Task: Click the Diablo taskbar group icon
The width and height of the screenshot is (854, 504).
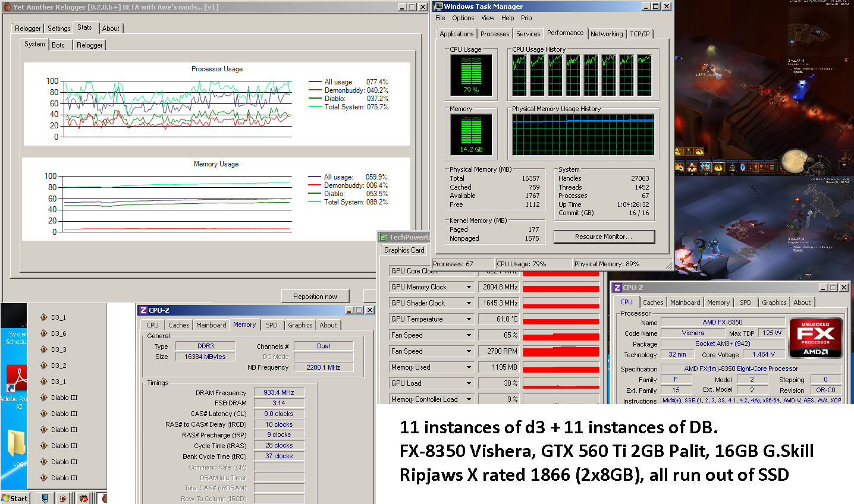Action: tap(63, 498)
